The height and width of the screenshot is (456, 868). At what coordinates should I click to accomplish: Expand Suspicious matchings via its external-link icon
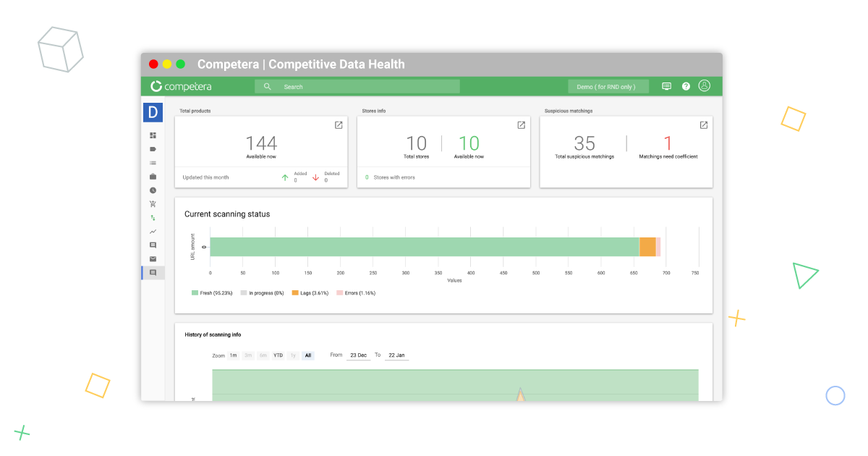coord(703,124)
